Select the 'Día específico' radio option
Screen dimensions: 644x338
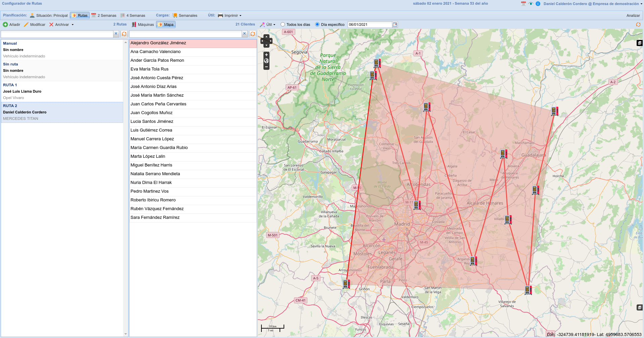(x=317, y=25)
